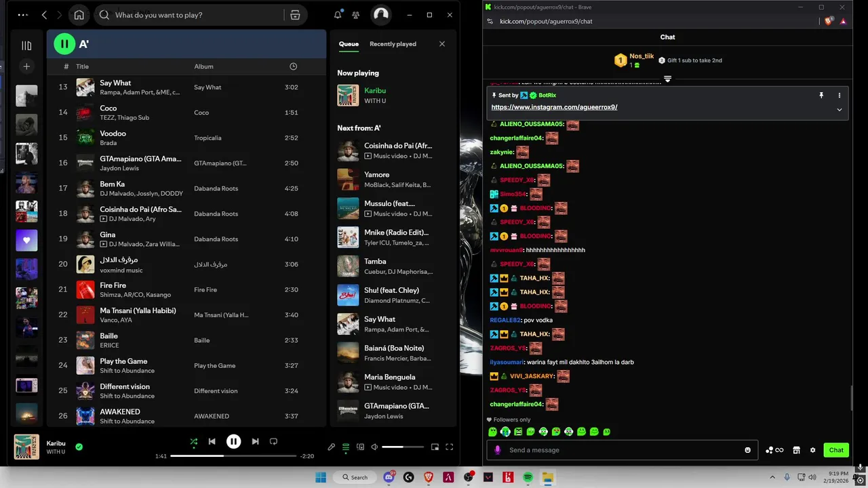Open File Explorer from taskbar
The width and height of the screenshot is (868, 488).
point(547,477)
